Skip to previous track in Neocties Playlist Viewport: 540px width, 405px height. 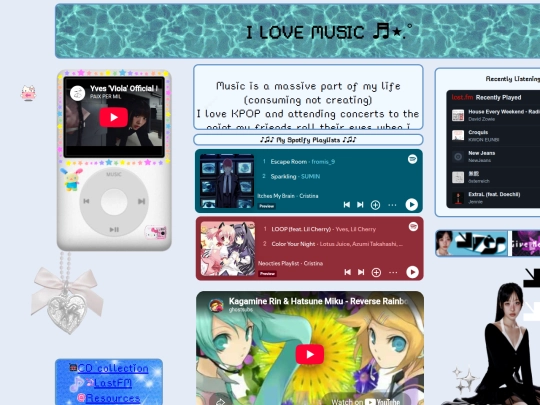coord(348,272)
